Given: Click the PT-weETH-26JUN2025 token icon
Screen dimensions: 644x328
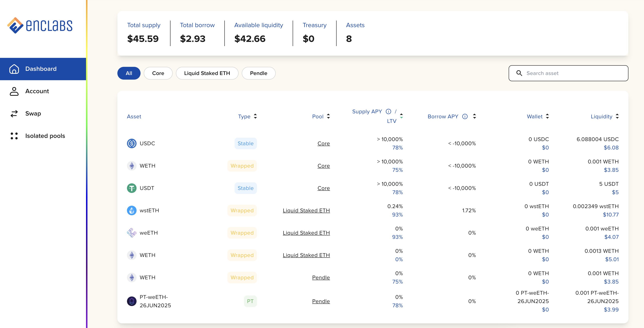Looking at the screenshot, I should point(132,301).
